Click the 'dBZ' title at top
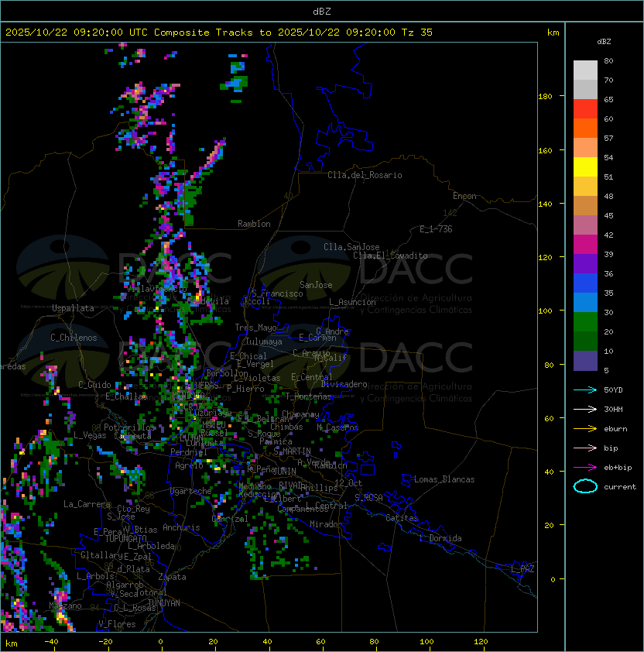Viewport: 644px width, 652px height. [322, 12]
